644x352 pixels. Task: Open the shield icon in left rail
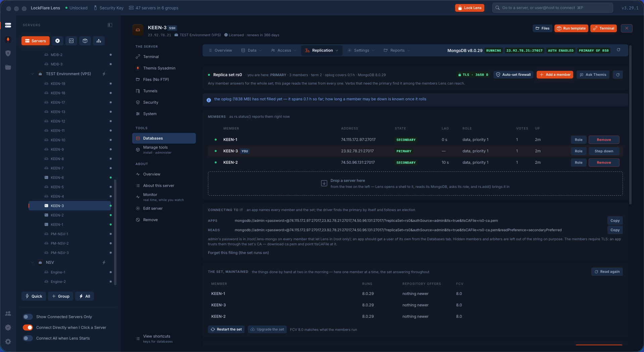click(8, 53)
